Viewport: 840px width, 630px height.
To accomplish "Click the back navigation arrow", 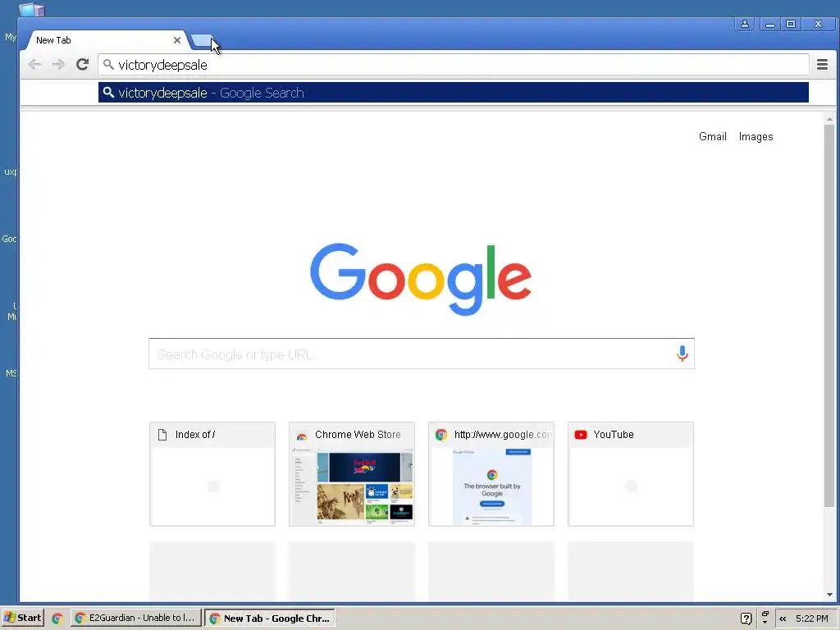I will pyautogui.click(x=34, y=65).
